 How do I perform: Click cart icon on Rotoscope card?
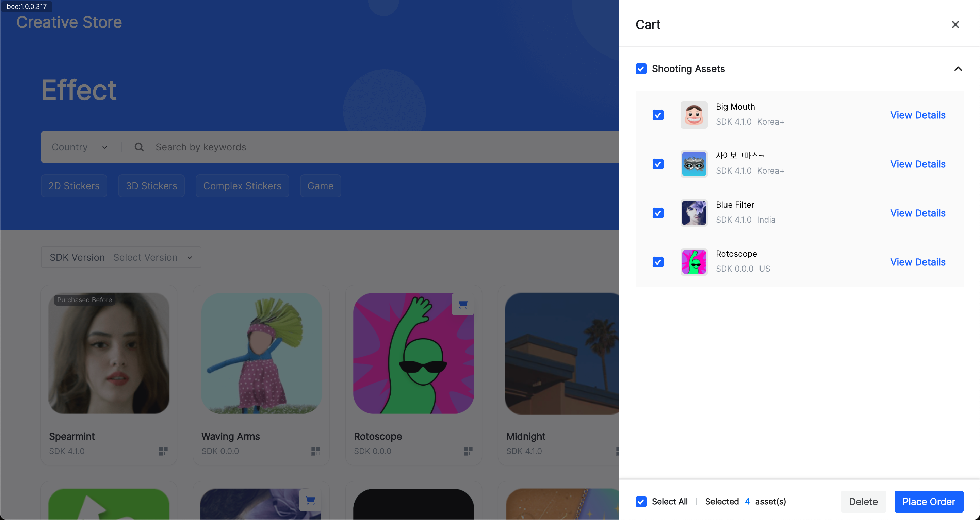tap(463, 304)
